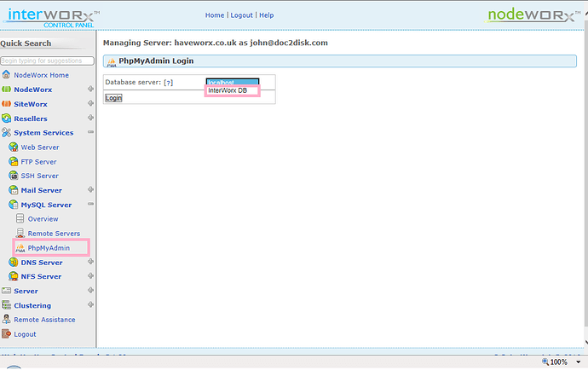Click the Web Server globe icon

(x=14, y=147)
